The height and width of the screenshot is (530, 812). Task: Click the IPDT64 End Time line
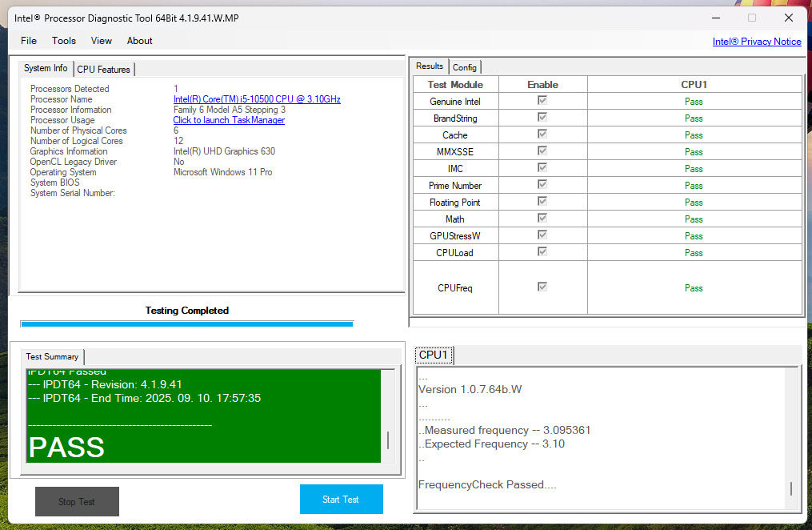tap(145, 398)
